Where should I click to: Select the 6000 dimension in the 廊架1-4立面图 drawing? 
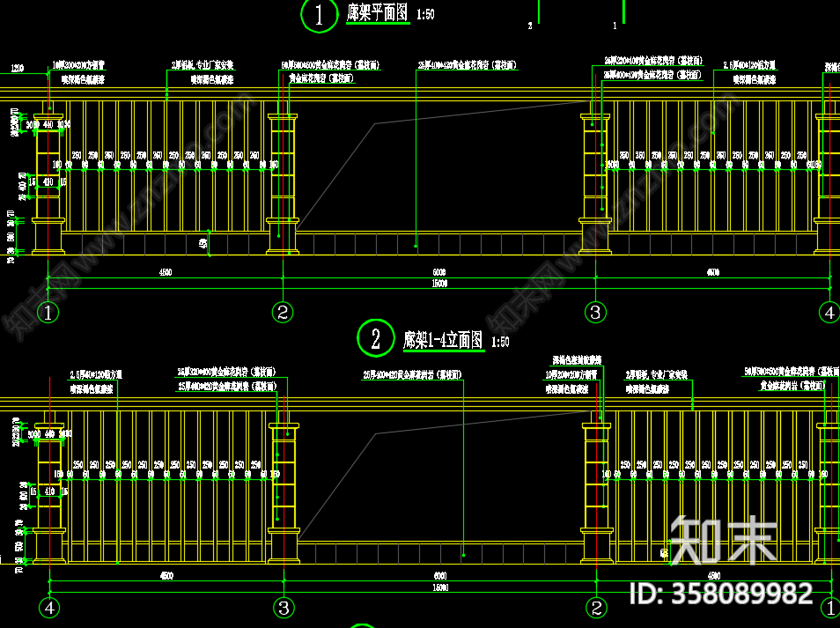point(439,575)
